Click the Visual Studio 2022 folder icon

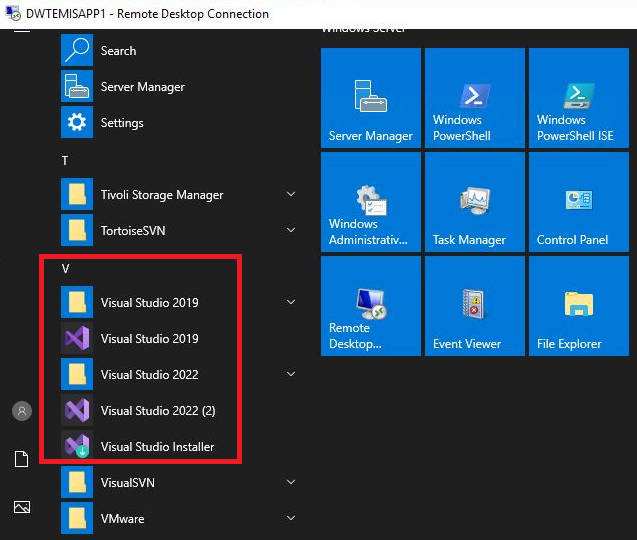[77, 374]
